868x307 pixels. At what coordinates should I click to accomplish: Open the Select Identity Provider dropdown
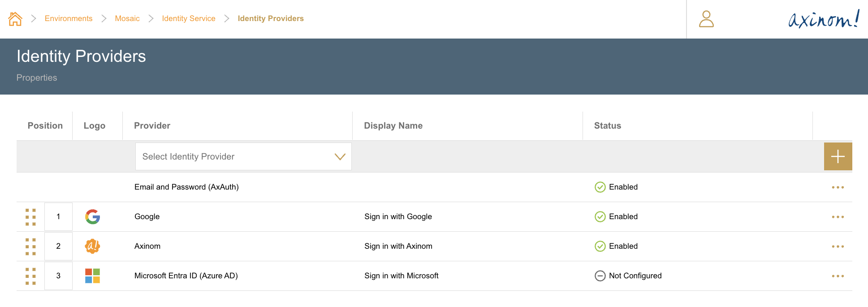(243, 156)
